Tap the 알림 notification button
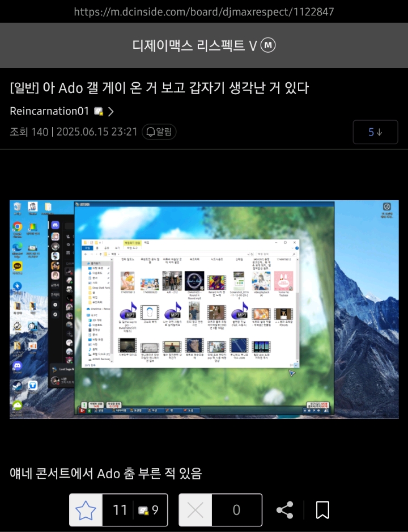This screenshot has width=408, height=532. [x=159, y=132]
